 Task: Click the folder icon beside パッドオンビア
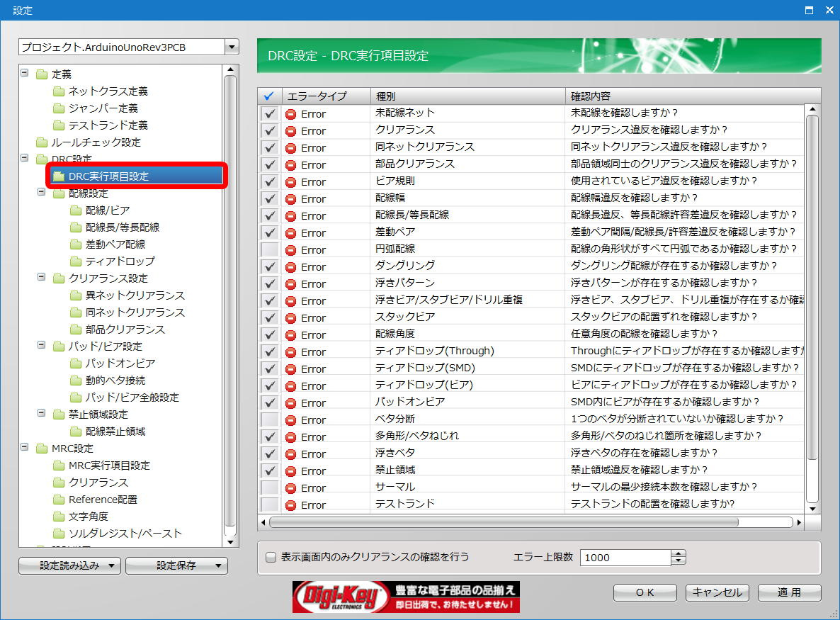pos(75,363)
